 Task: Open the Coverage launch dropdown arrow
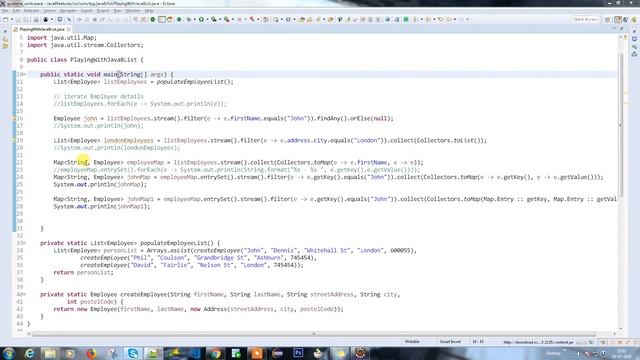pos(219,19)
